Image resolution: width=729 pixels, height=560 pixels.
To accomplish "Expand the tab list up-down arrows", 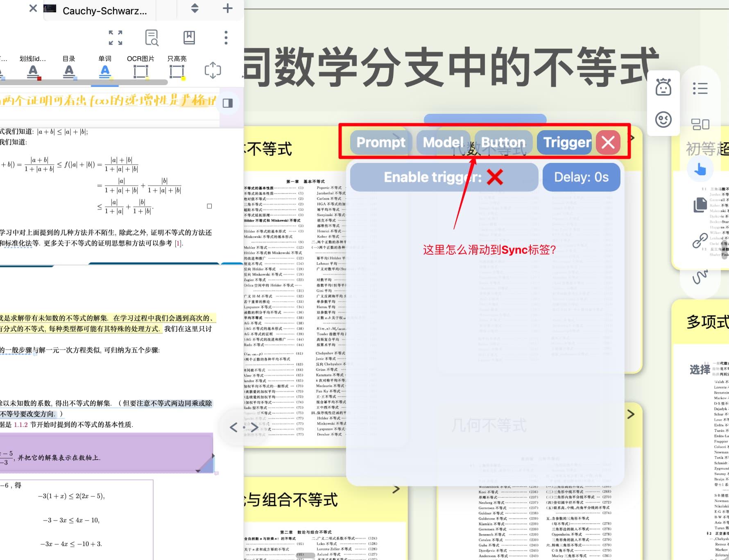I will [195, 8].
